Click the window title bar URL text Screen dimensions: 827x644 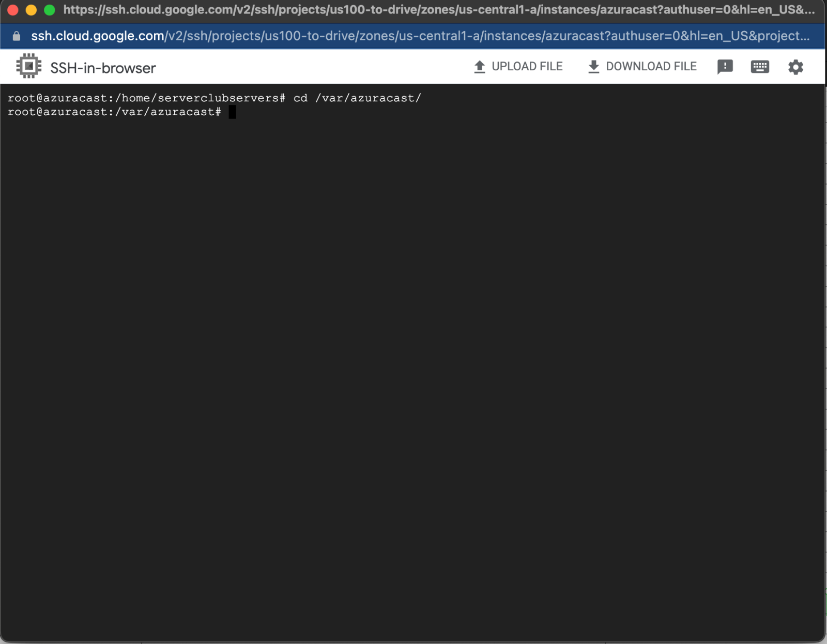tap(439, 10)
